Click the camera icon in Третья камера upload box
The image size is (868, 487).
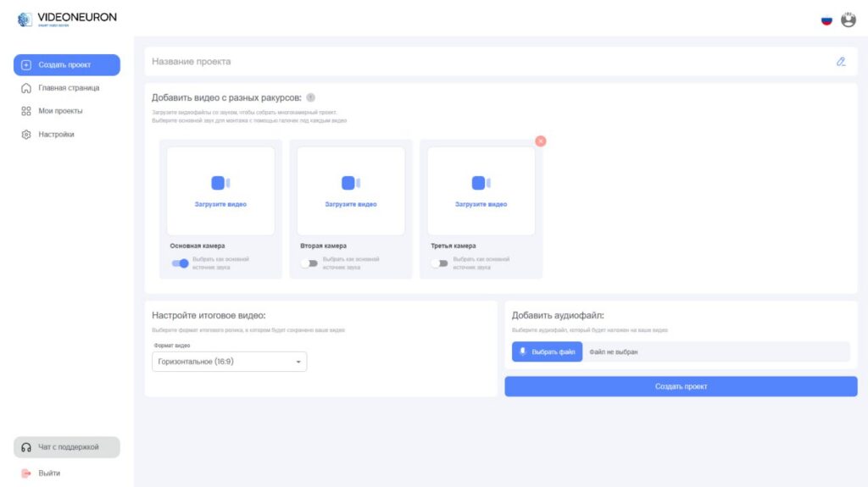[x=481, y=183]
